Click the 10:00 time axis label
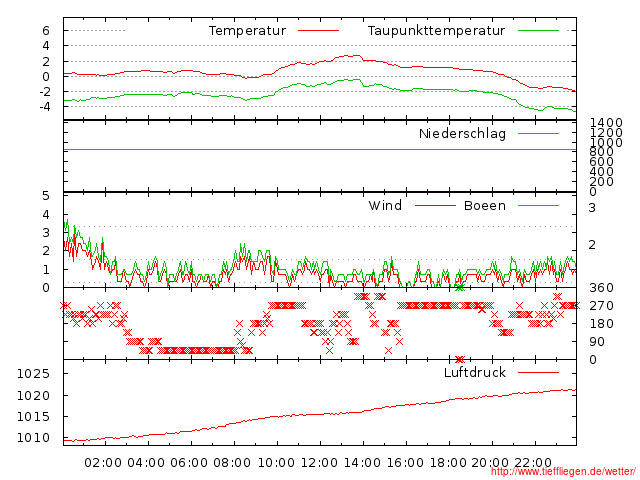Image resolution: width=640 pixels, height=480 pixels. coord(276,463)
